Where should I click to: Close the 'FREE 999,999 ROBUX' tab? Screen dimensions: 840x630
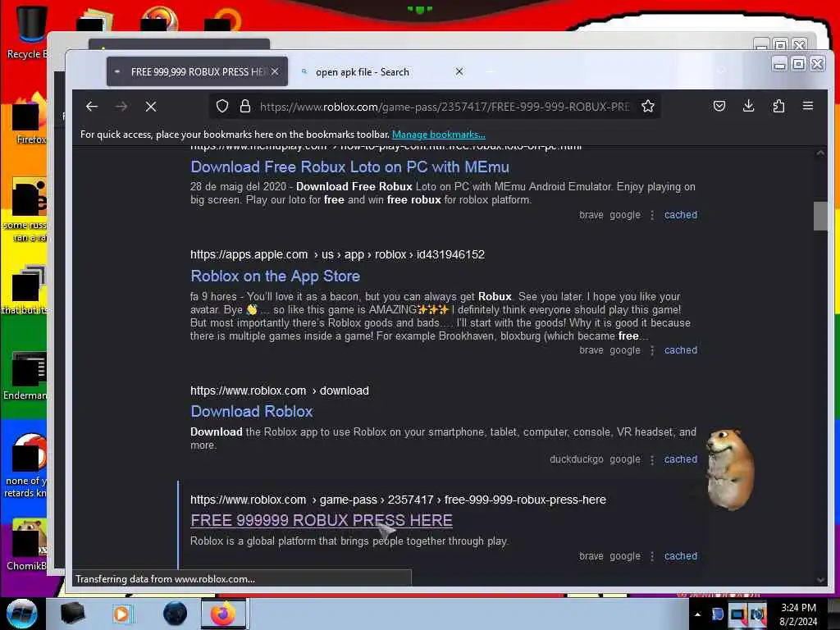pos(275,71)
